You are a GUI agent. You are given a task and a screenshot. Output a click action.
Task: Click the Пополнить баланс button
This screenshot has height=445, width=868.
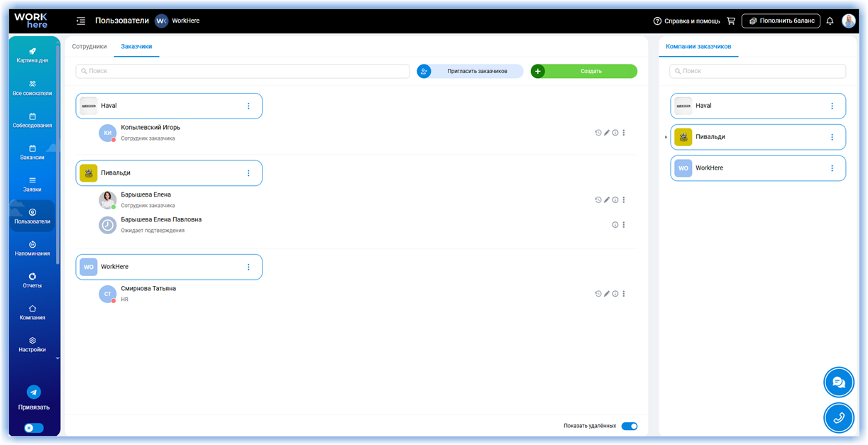pos(781,21)
